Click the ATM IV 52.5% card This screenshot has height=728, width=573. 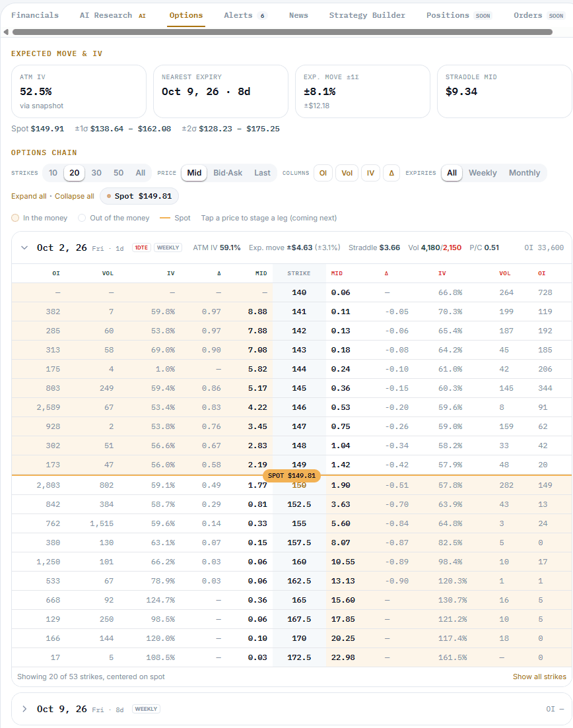coord(79,92)
